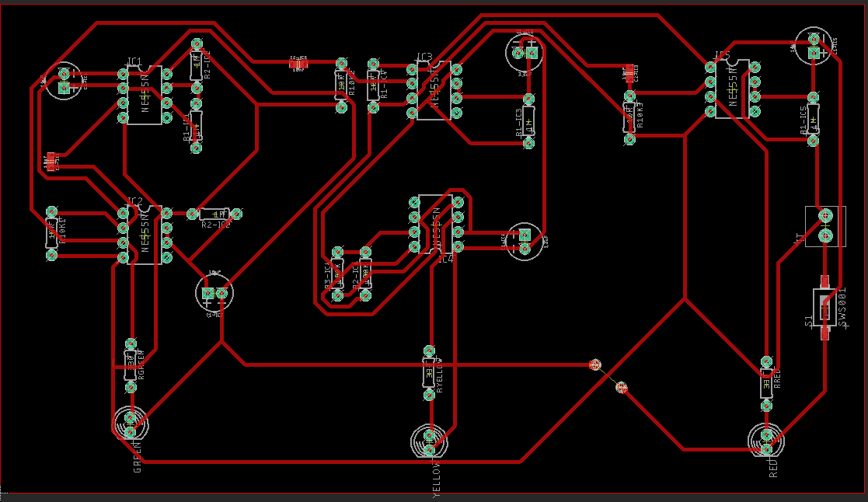
Task: Click the RYELLOW resistor
Action: tap(429, 373)
